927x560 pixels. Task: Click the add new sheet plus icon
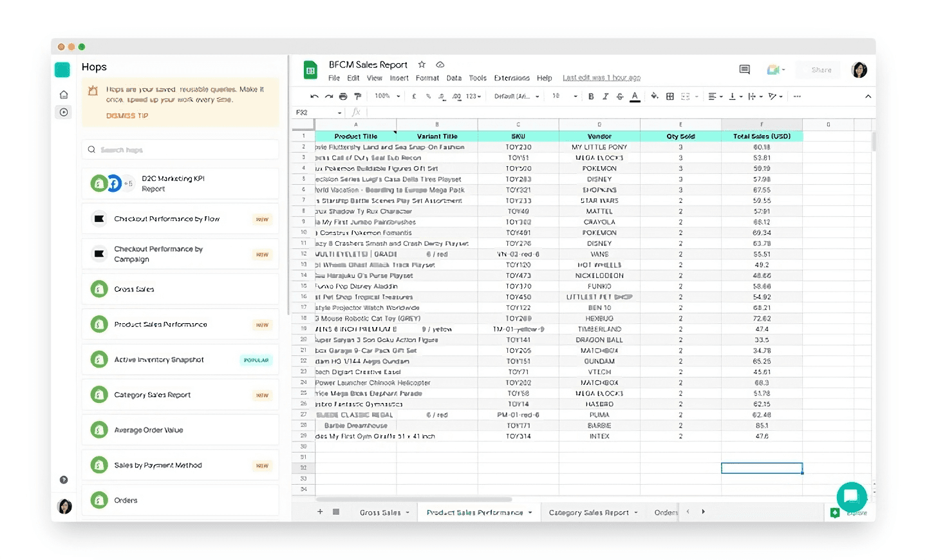click(x=320, y=512)
